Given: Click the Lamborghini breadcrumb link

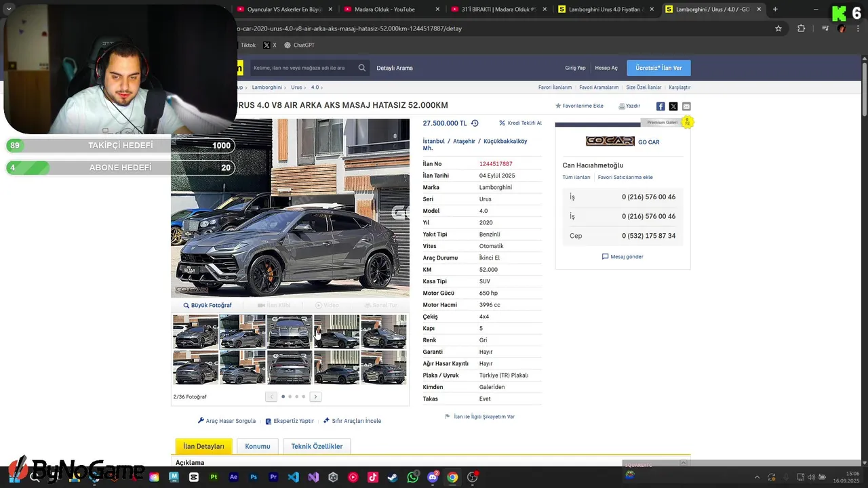Looking at the screenshot, I should 267,87.
